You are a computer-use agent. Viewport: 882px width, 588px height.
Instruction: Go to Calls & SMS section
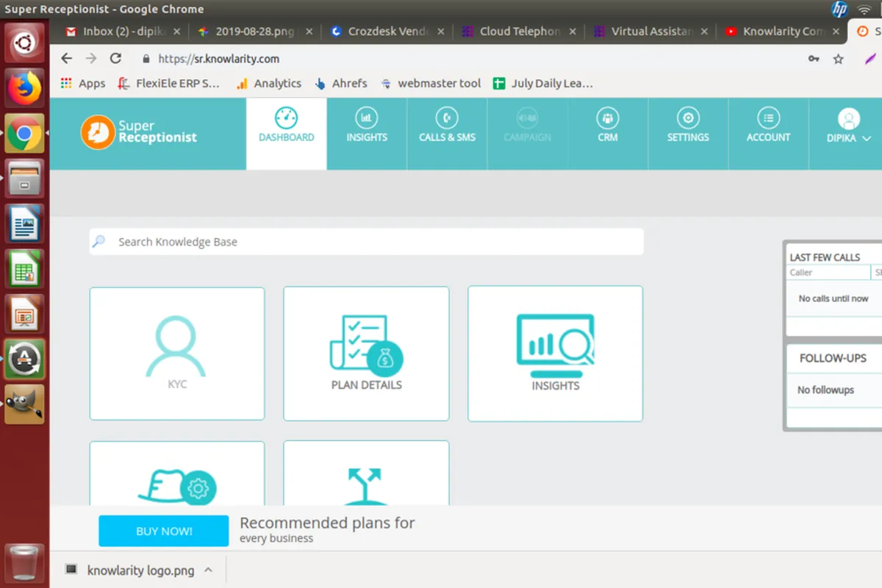[x=447, y=134]
